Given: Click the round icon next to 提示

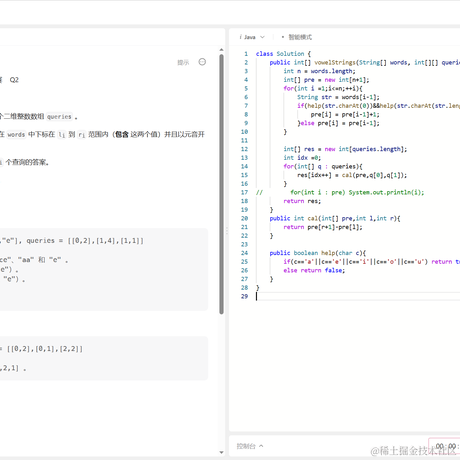Looking at the screenshot, I should click(x=202, y=62).
